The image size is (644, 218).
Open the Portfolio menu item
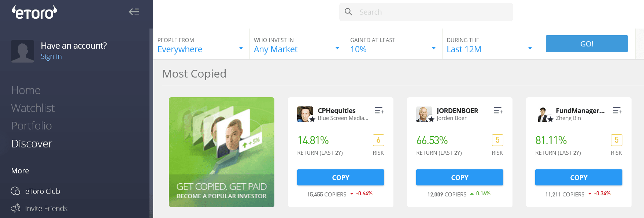32,125
